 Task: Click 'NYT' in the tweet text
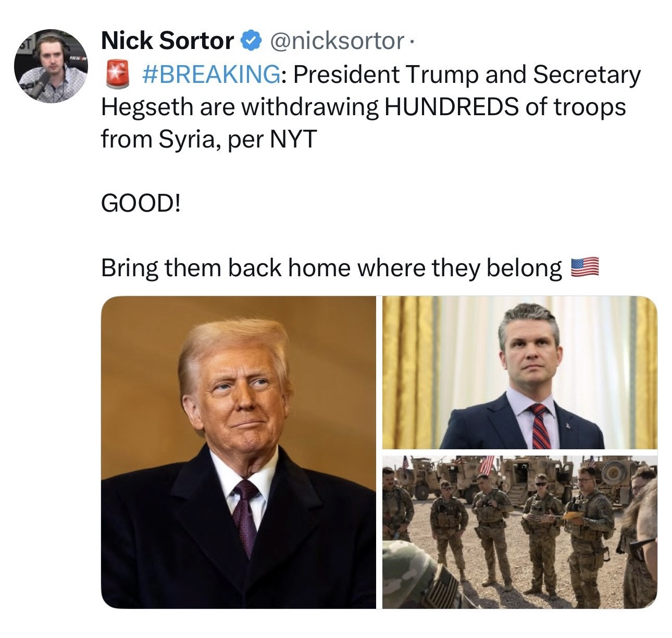click(293, 139)
